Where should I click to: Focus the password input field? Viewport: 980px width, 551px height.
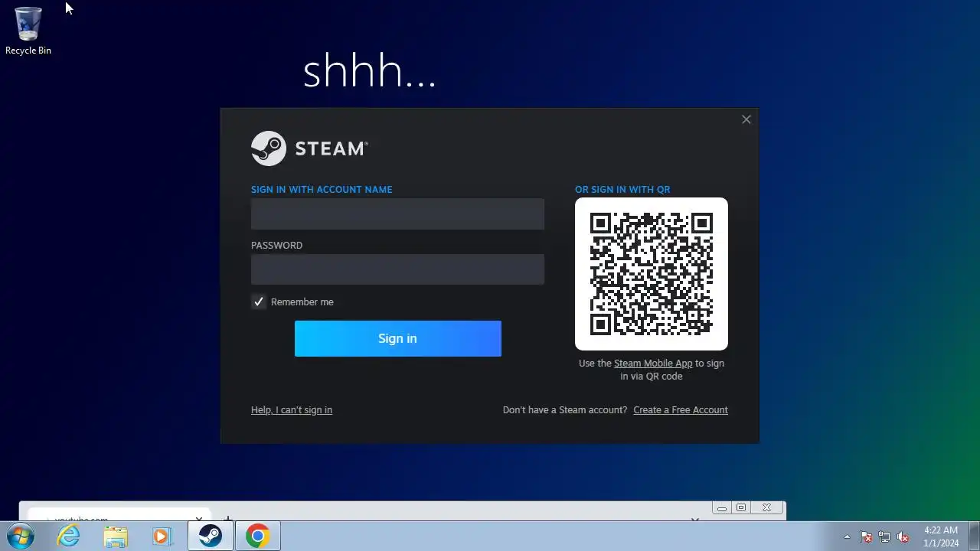pos(397,269)
